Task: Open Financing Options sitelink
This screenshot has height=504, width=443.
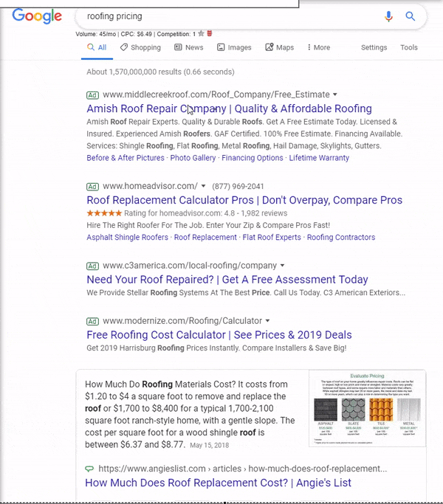Action: click(x=253, y=158)
